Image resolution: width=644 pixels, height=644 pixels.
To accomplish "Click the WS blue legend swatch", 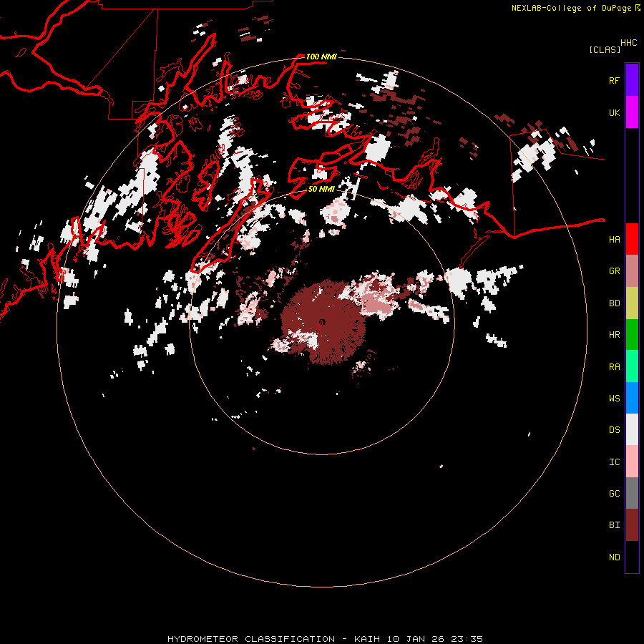I will [x=632, y=398].
